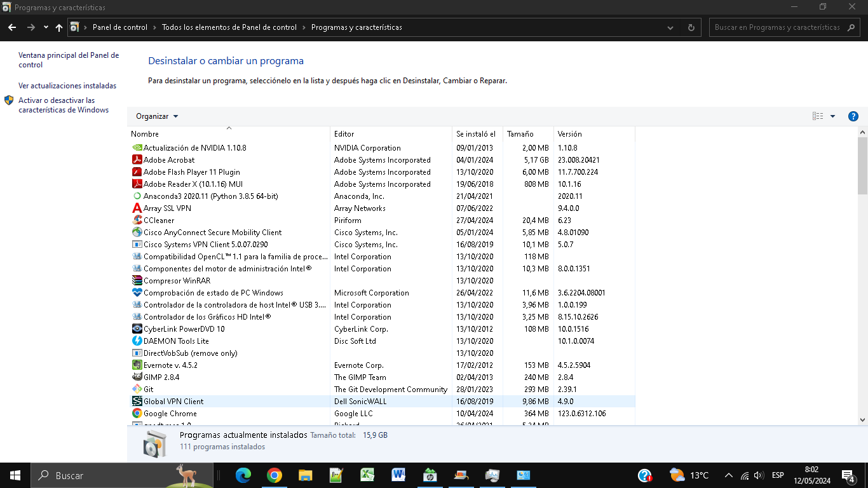Navigate to Todos los elementos de Panel breadcrumb
This screenshot has height=488, width=868.
[x=229, y=27]
